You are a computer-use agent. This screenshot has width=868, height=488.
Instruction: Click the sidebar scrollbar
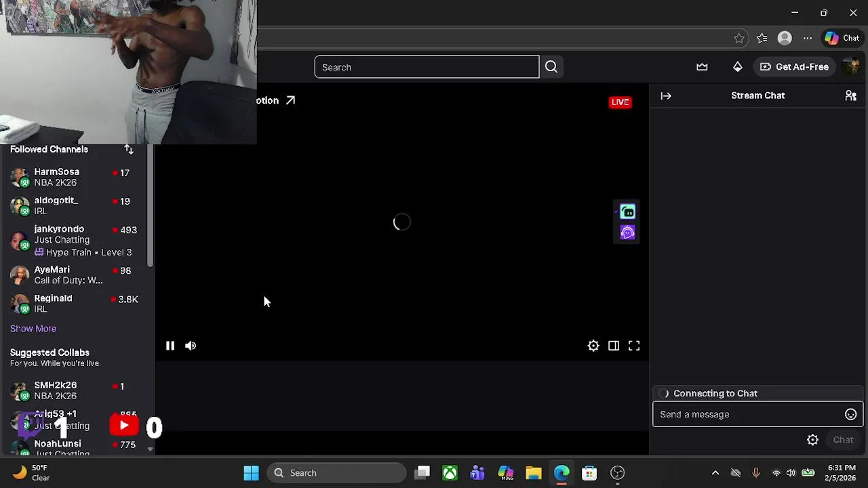click(x=150, y=205)
